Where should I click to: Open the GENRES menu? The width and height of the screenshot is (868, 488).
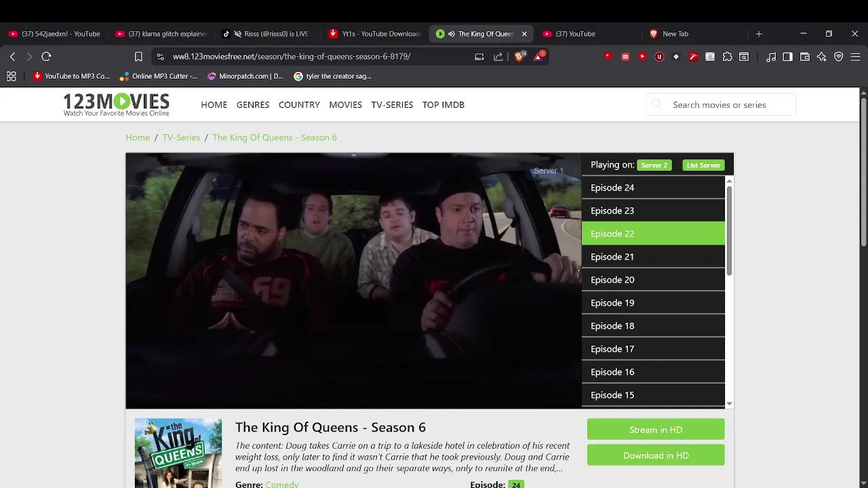(253, 104)
